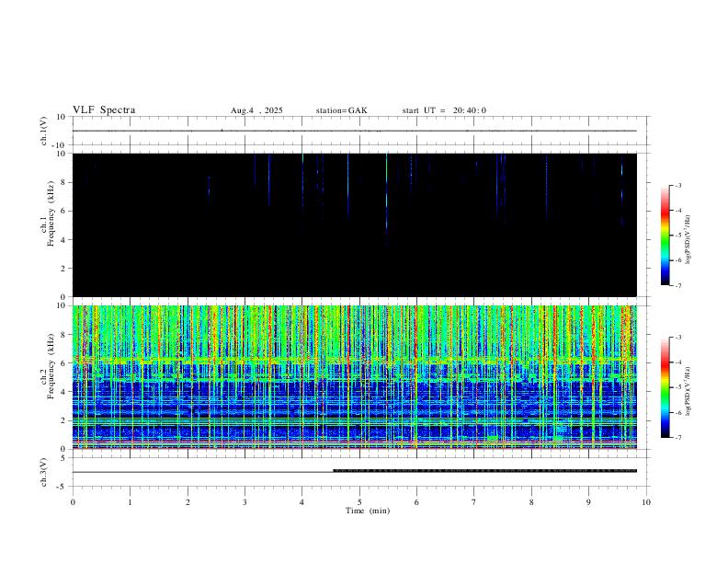Viewport: 728px width, 563px height.
Task: Click inside the ch.2 colorful spectrogram panel
Action: [355, 377]
